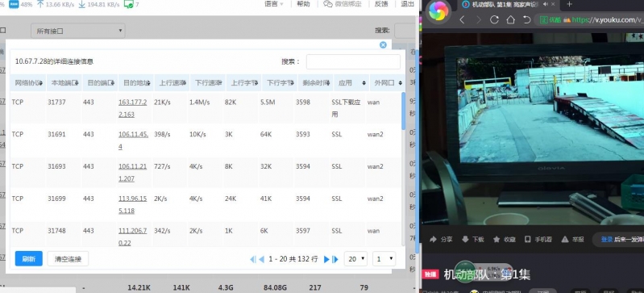The width and height of the screenshot is (644, 293).
Task: Click the blue memory usage icon
Action: tap(14, 4)
